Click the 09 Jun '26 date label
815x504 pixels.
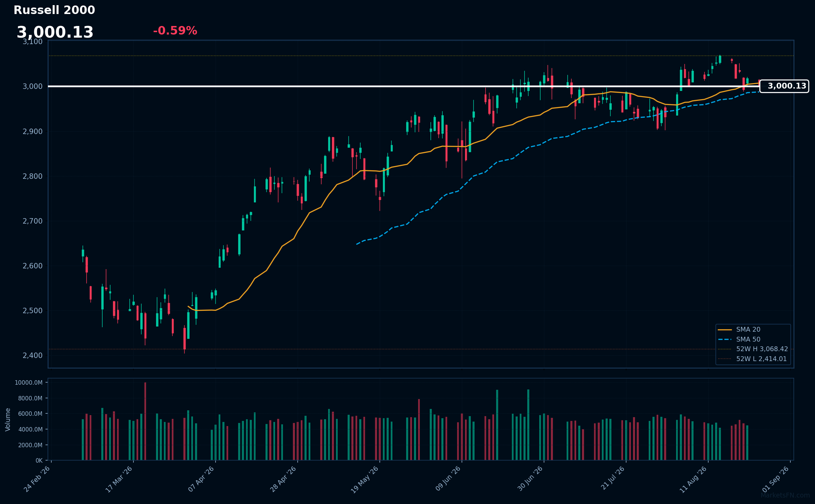(448, 479)
